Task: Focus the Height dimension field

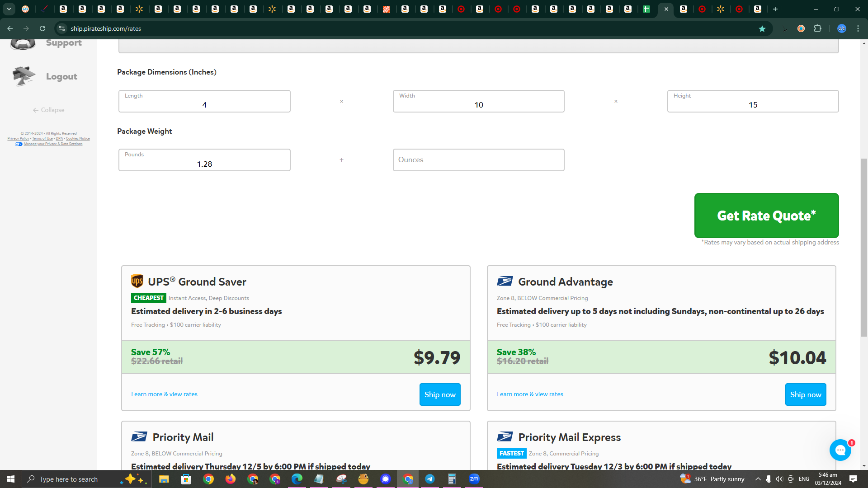Action: [753, 101]
